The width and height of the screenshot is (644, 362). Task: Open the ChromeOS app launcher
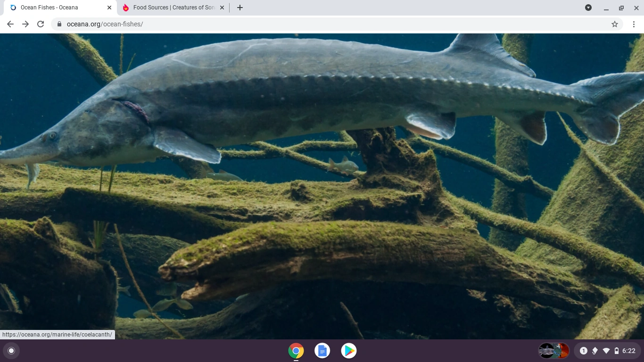tap(11, 351)
